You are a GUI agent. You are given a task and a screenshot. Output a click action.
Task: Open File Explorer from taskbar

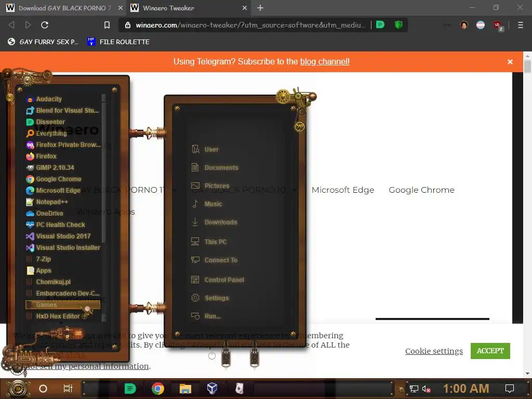[185, 389]
